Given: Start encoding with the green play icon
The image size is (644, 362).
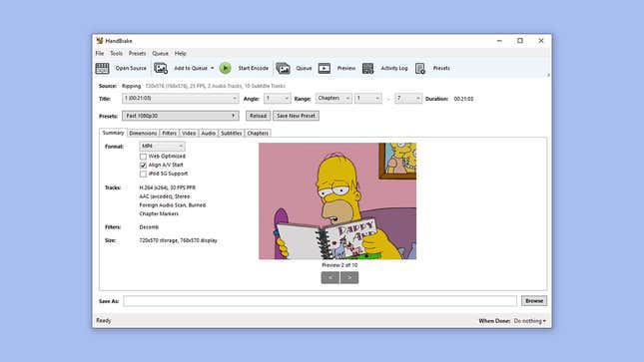Looking at the screenshot, I should coord(225,68).
